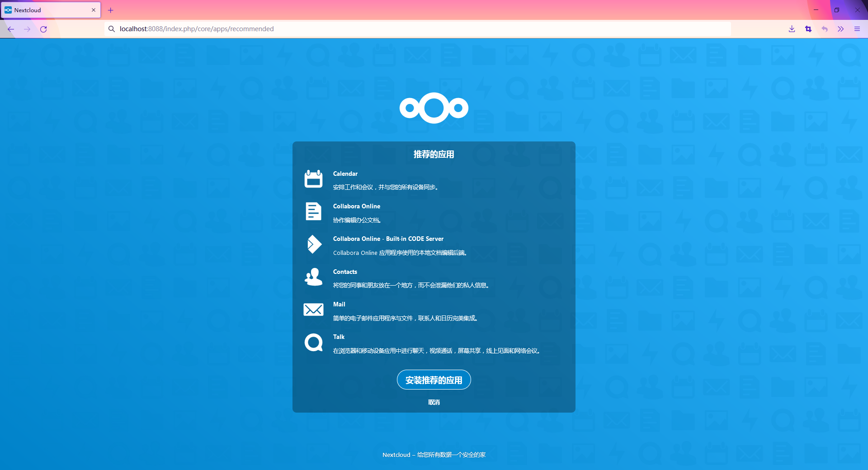Screen dimensions: 868x470
Task: Click the 取消 cancel link
Action: tap(434, 402)
